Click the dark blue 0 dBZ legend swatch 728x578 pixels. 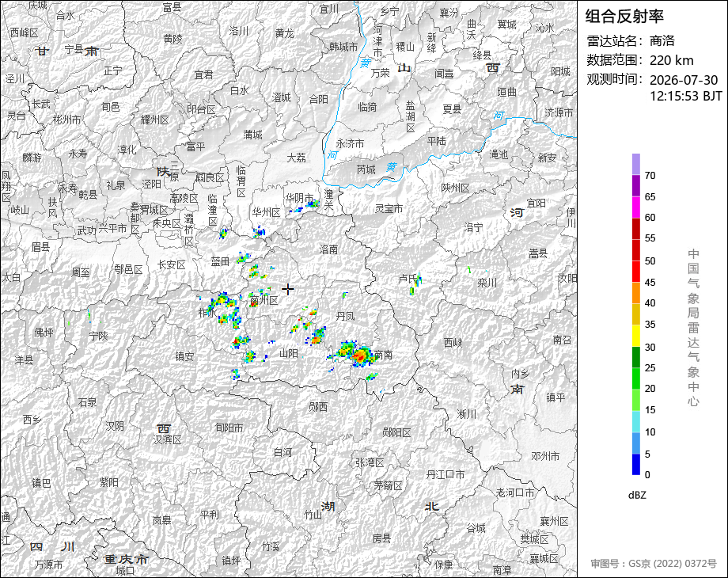click(x=636, y=464)
